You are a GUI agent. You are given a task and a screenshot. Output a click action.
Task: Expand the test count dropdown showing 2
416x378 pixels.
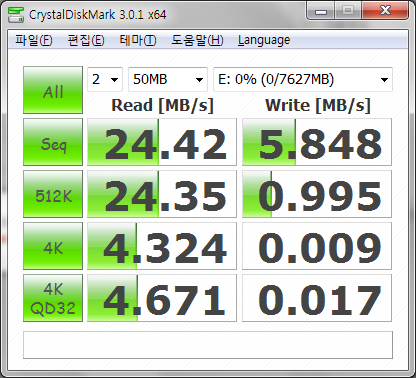point(105,79)
